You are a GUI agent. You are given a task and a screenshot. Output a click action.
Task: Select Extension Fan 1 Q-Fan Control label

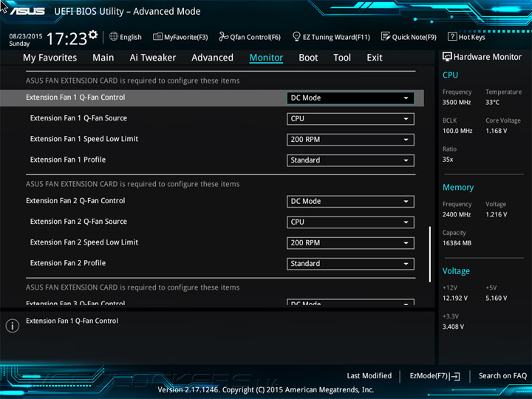75,98
